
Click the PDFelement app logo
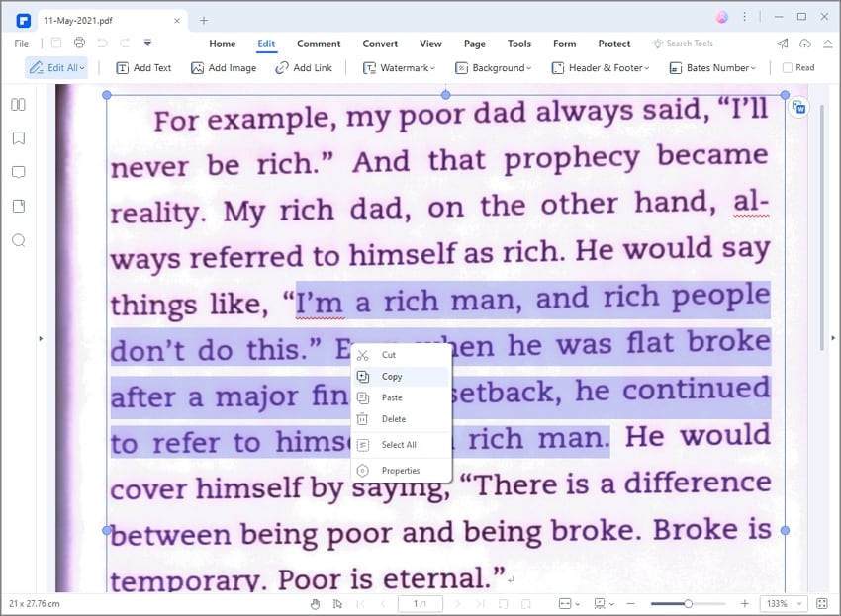[x=23, y=21]
